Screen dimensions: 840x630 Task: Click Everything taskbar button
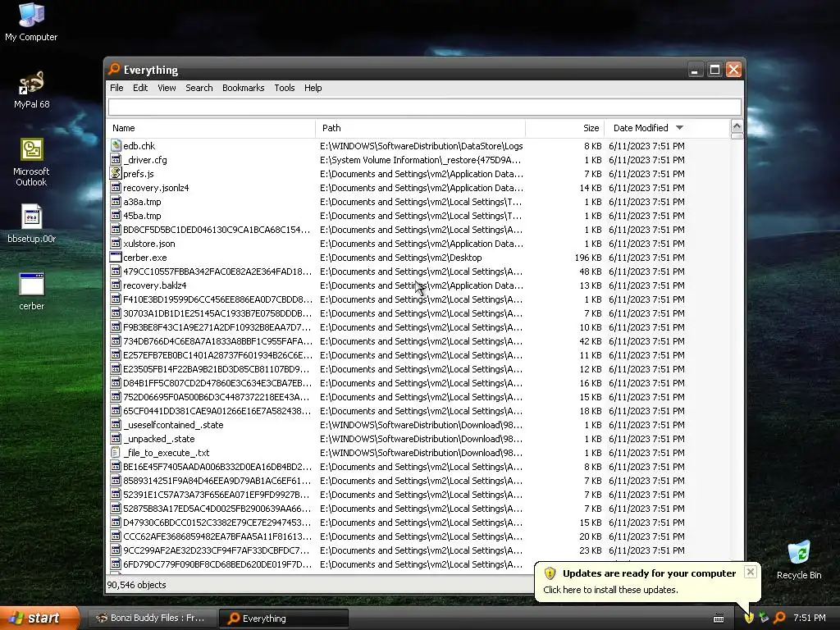pos(284,619)
